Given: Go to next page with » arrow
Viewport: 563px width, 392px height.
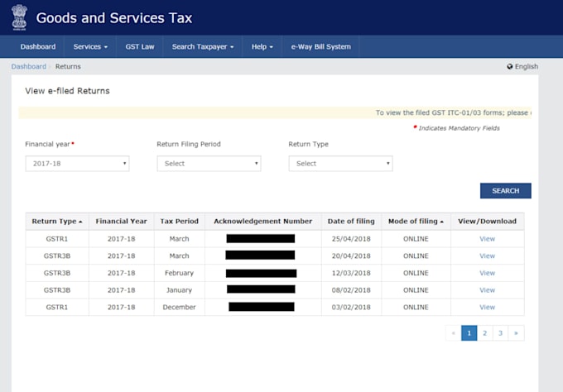Looking at the screenshot, I should coord(516,333).
